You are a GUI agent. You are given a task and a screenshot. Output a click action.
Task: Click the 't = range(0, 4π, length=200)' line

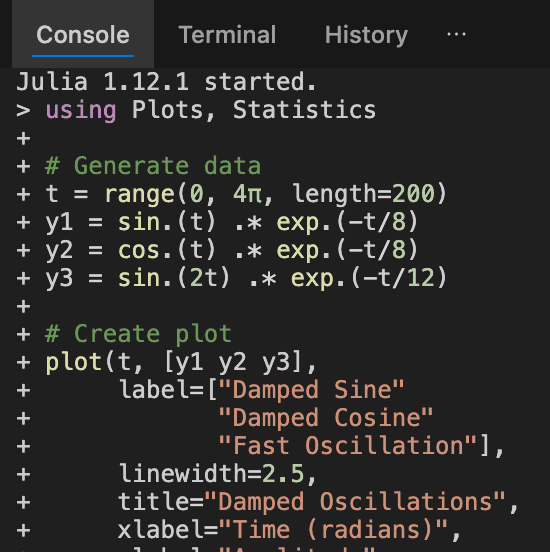pyautogui.click(x=246, y=194)
